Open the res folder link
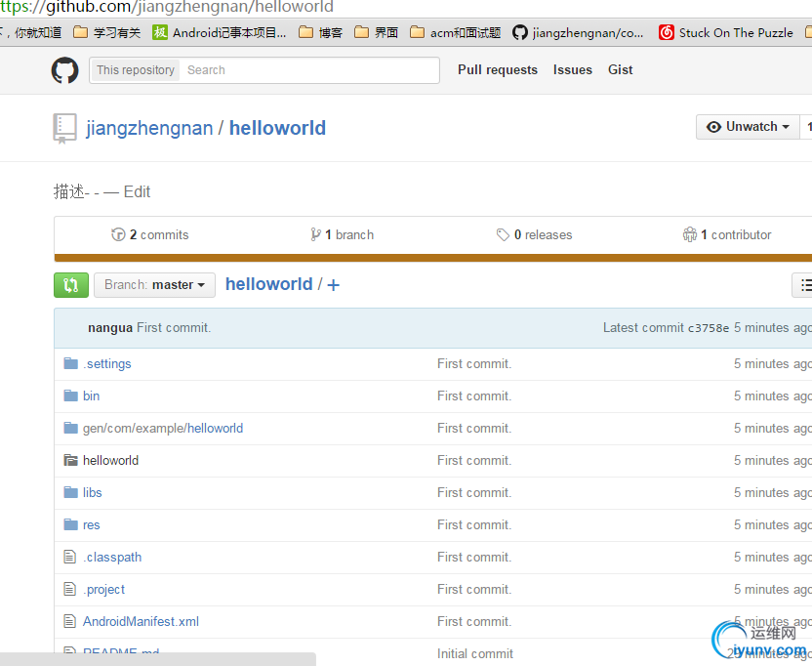The width and height of the screenshot is (812, 666). pos(91,525)
